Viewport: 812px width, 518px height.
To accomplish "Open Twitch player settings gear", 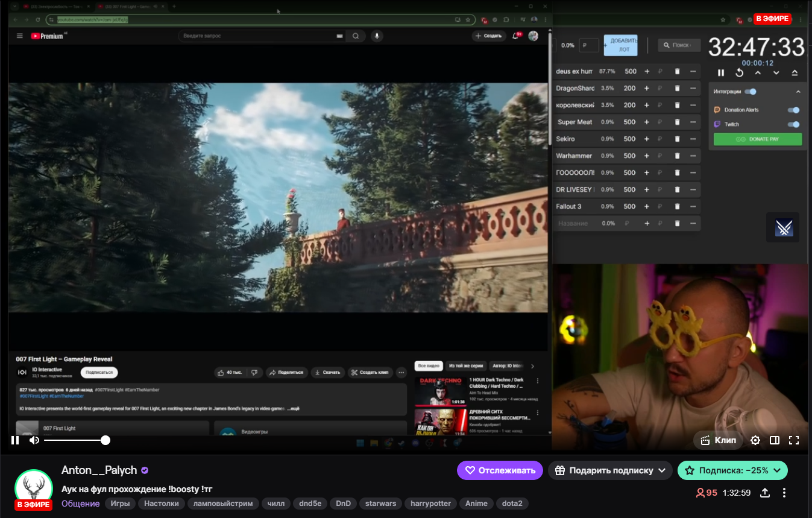I will point(755,440).
